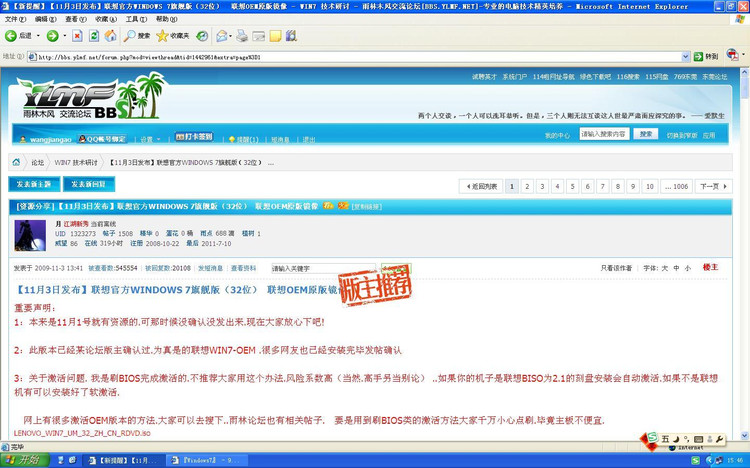Open the address bar URL dropdown

pos(685,56)
